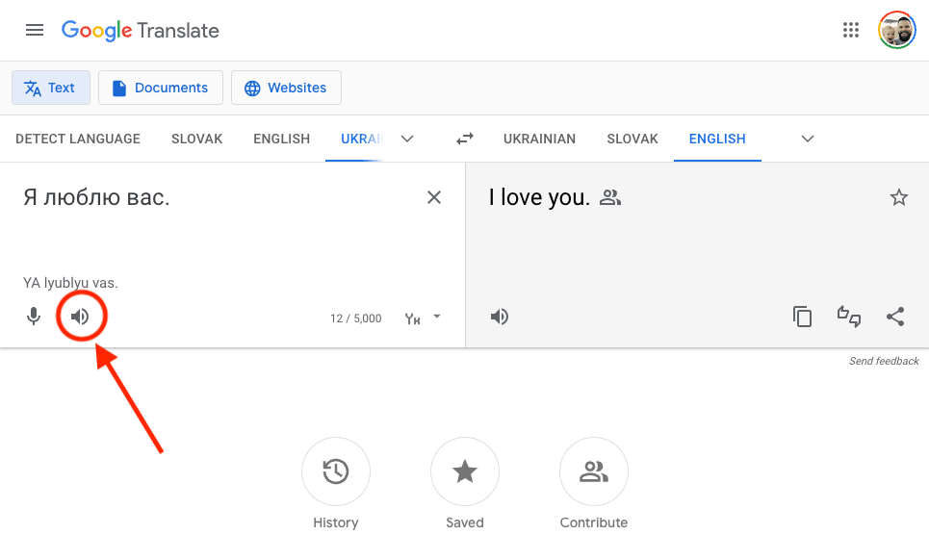
Task: Select Ukrainian as target language
Action: 540,139
